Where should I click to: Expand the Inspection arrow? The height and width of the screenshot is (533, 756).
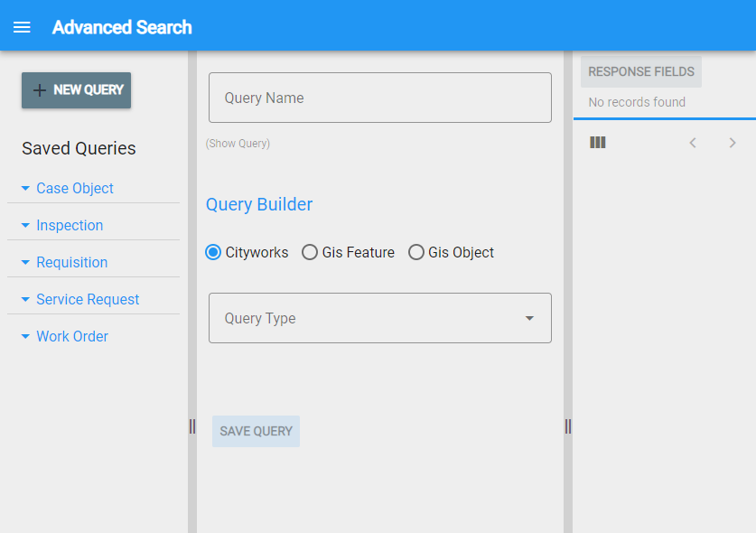point(25,225)
